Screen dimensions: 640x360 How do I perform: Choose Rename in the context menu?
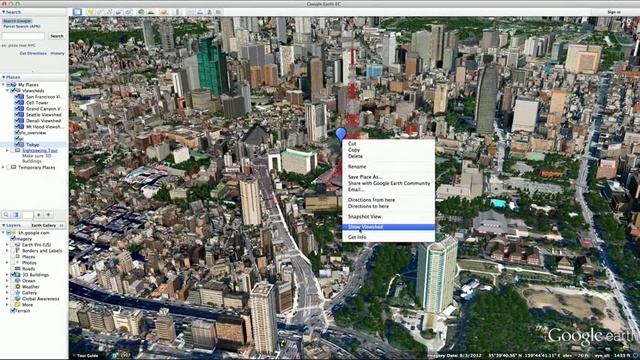tap(388, 167)
